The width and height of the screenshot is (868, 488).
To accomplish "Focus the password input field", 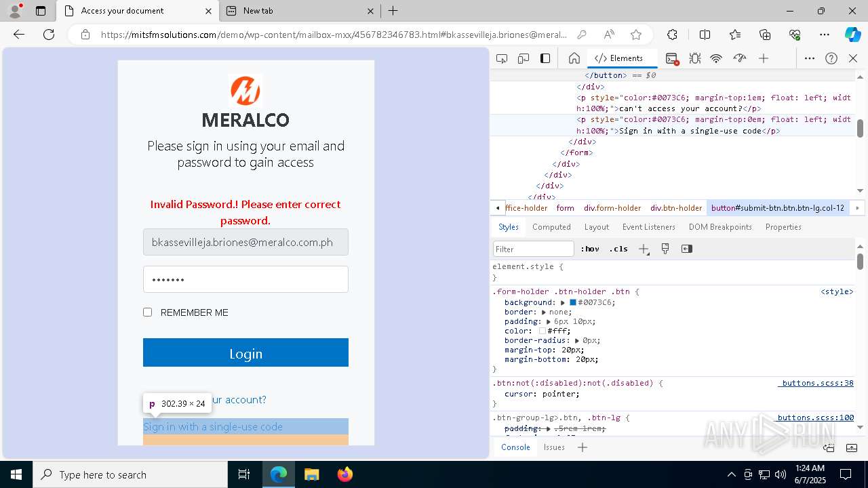I will click(245, 279).
